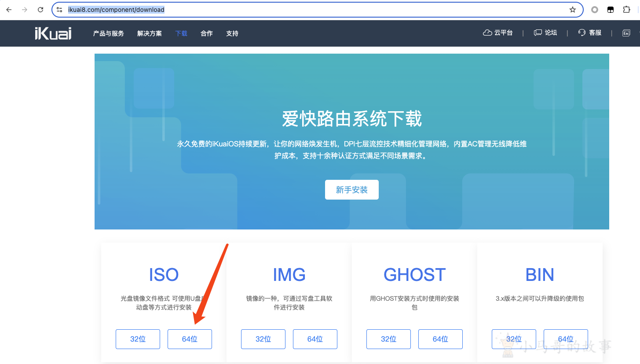
Task: Download the ISO 64位 version
Action: click(x=190, y=339)
